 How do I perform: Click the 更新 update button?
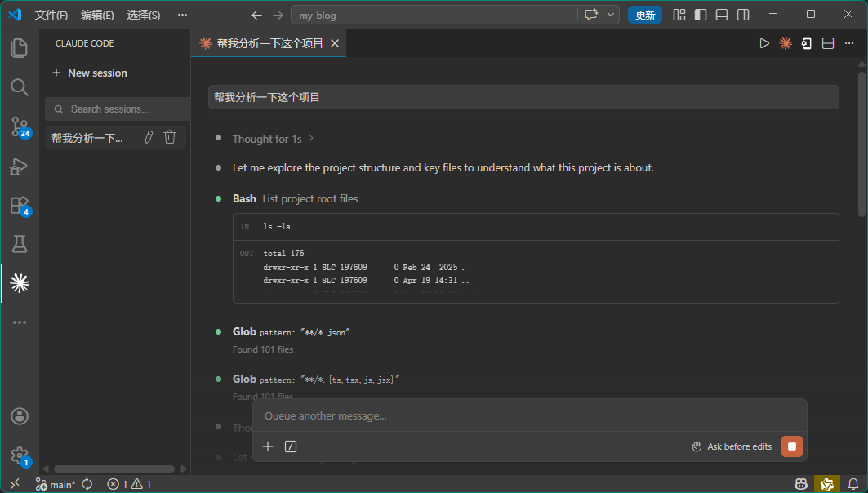(x=645, y=15)
